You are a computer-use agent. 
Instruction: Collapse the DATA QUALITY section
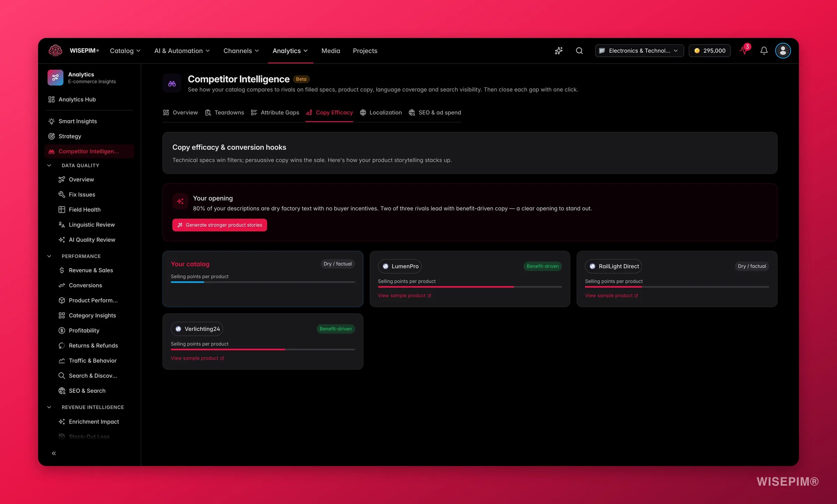click(x=49, y=165)
